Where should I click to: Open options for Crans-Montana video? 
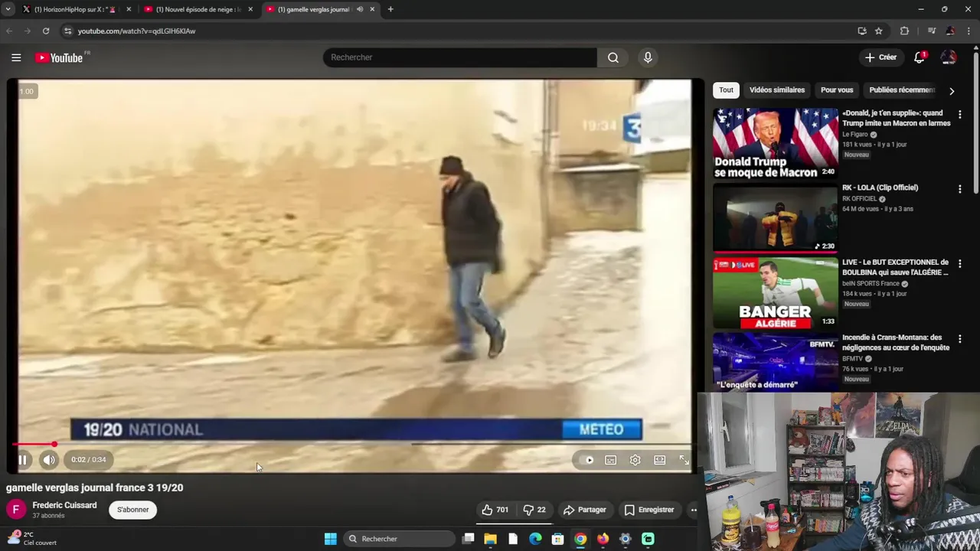[x=960, y=339]
